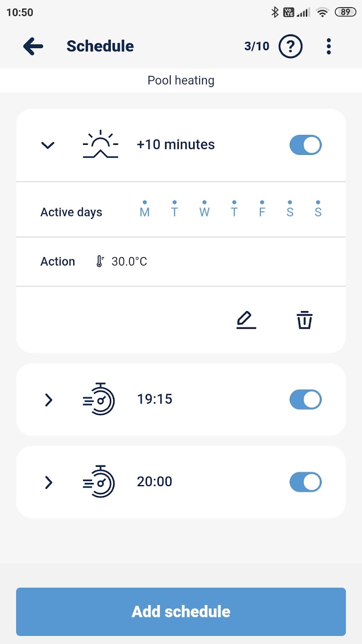
Task: Collapse the +10 minutes schedule card
Action: 48,145
